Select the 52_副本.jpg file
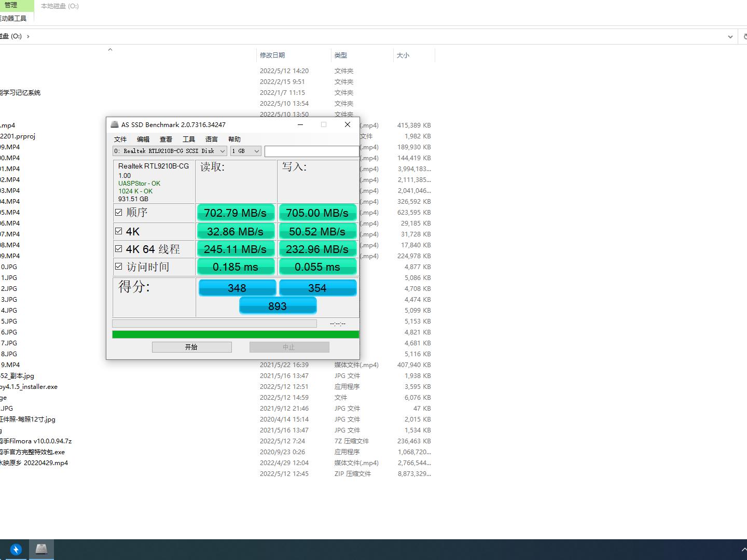Image resolution: width=747 pixels, height=560 pixels. (x=17, y=376)
